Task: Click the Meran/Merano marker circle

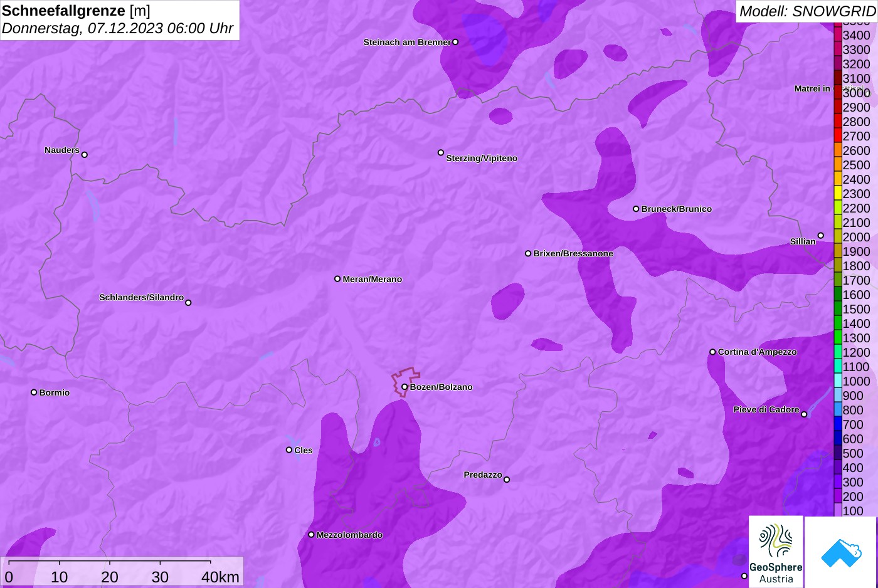Action: [337, 279]
